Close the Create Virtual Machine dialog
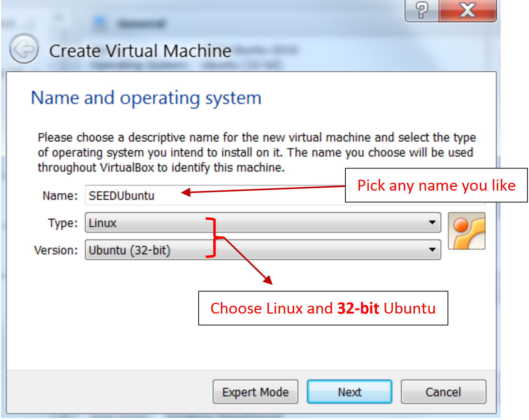 click(x=468, y=10)
